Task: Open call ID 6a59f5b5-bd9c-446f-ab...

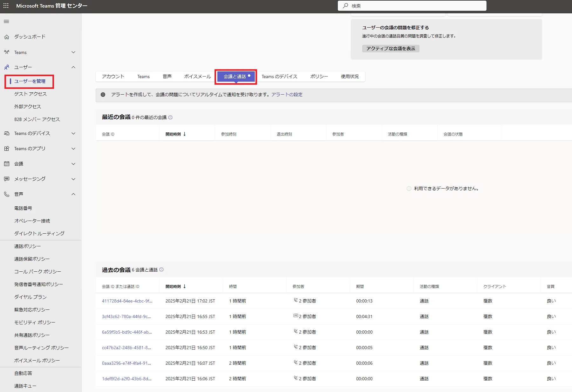Action: 127,332
